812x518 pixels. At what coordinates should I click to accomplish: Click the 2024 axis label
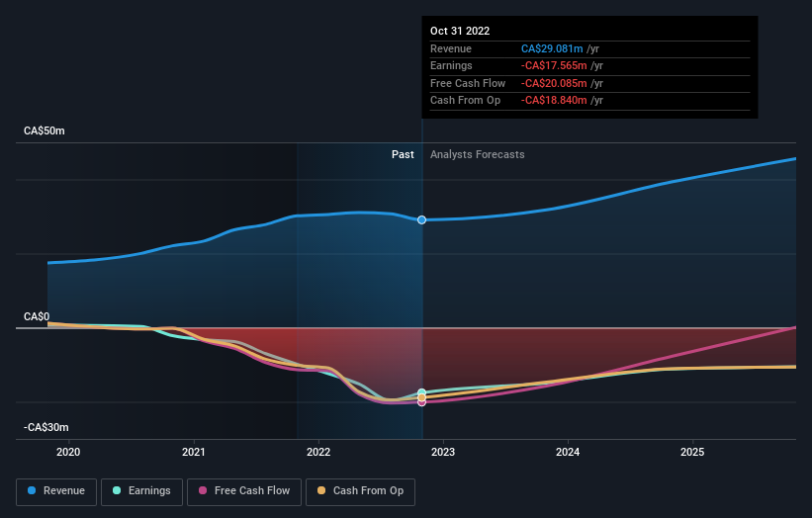(x=568, y=453)
